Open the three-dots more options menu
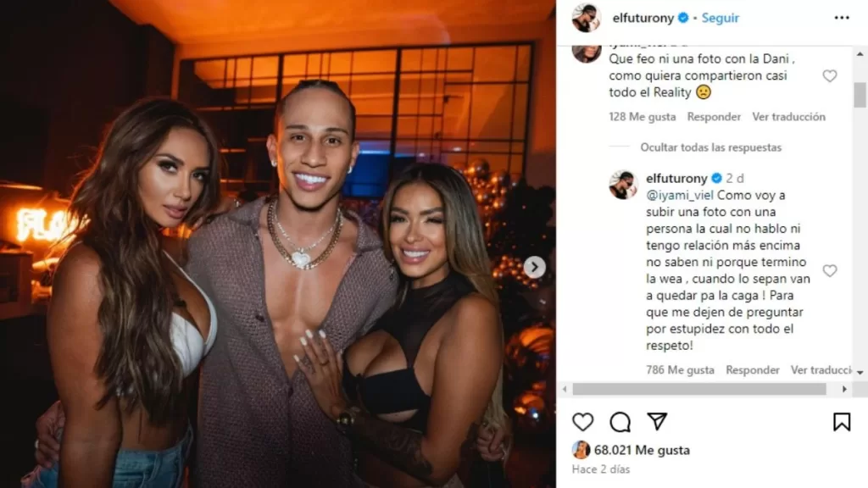Screen dimensions: 868x488 (842, 19)
